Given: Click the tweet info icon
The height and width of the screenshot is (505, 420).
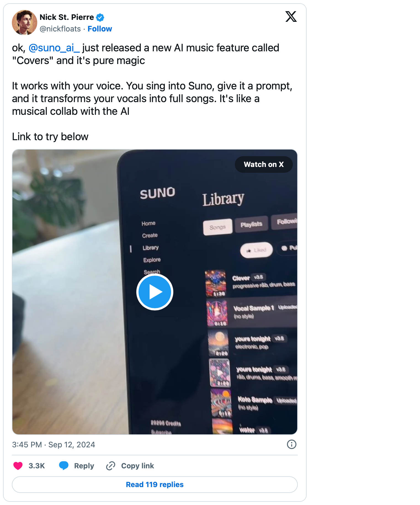Looking at the screenshot, I should point(292,444).
